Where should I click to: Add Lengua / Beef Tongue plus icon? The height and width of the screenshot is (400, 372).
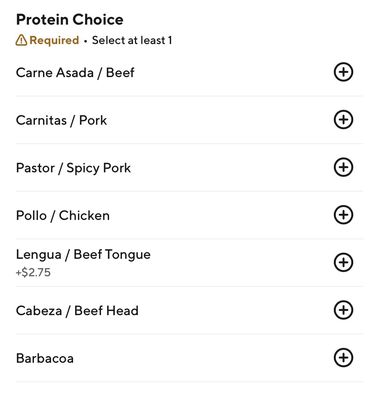[x=343, y=262]
